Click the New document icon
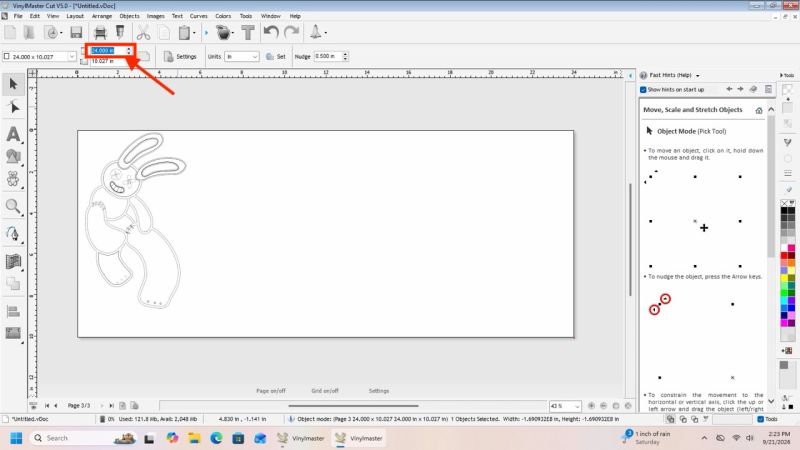This screenshot has width=800, height=450. click(x=10, y=33)
